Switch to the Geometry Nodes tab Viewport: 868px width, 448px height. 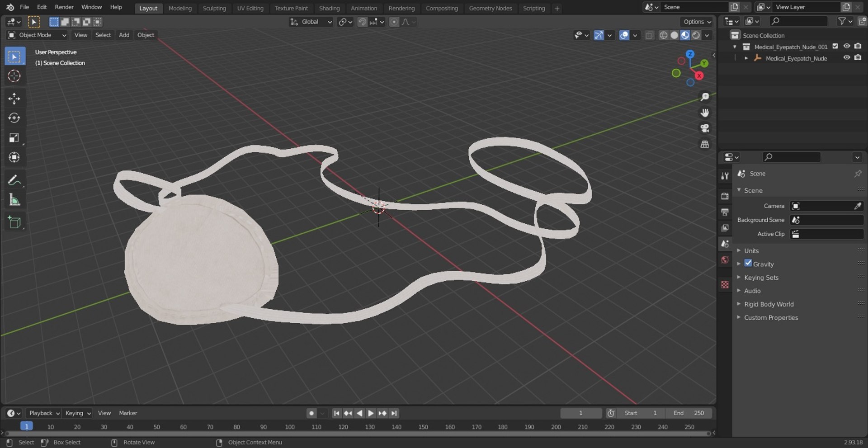(490, 8)
